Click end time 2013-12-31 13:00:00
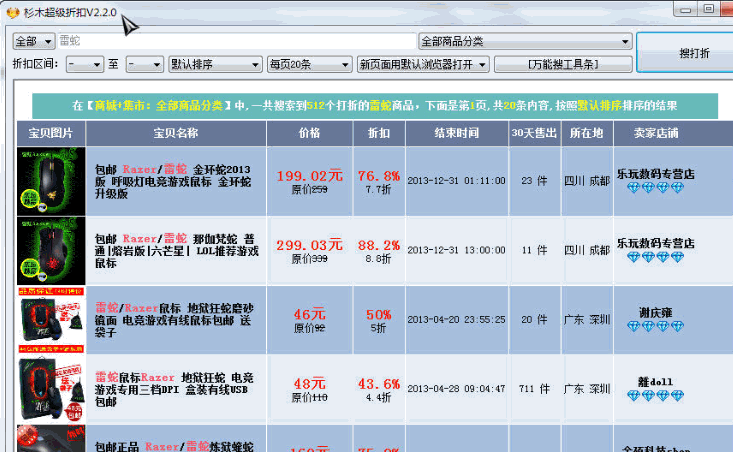The width and height of the screenshot is (733, 452). [x=457, y=250]
